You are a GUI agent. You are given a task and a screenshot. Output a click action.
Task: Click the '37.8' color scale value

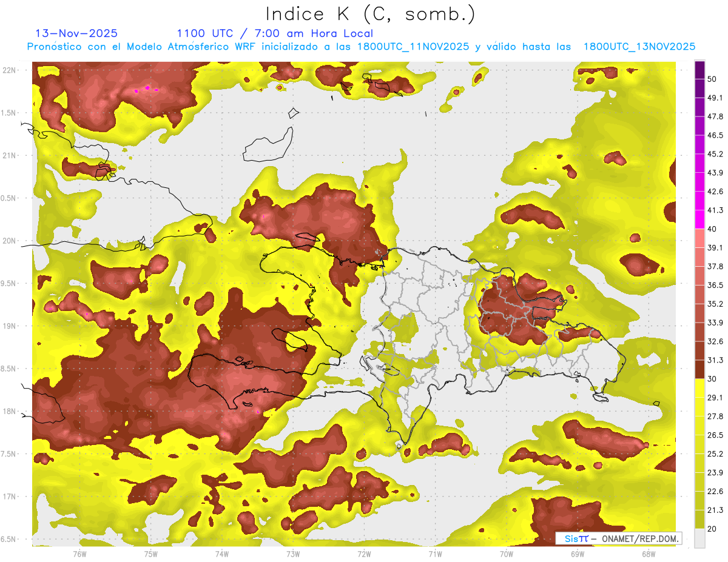click(x=715, y=266)
